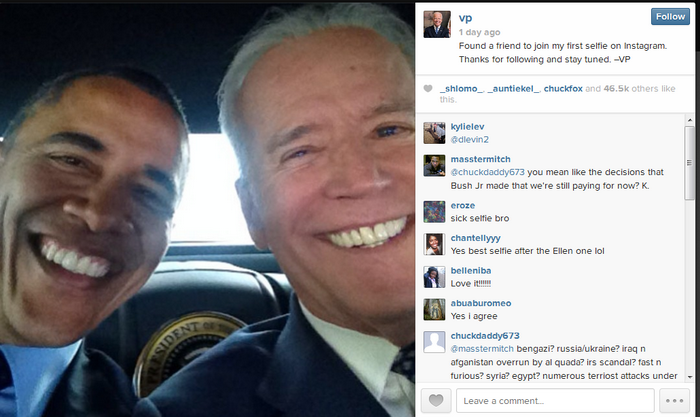
Task: Click the @chuckdaddy673 mention in masstermitch's comment
Action: (488, 172)
